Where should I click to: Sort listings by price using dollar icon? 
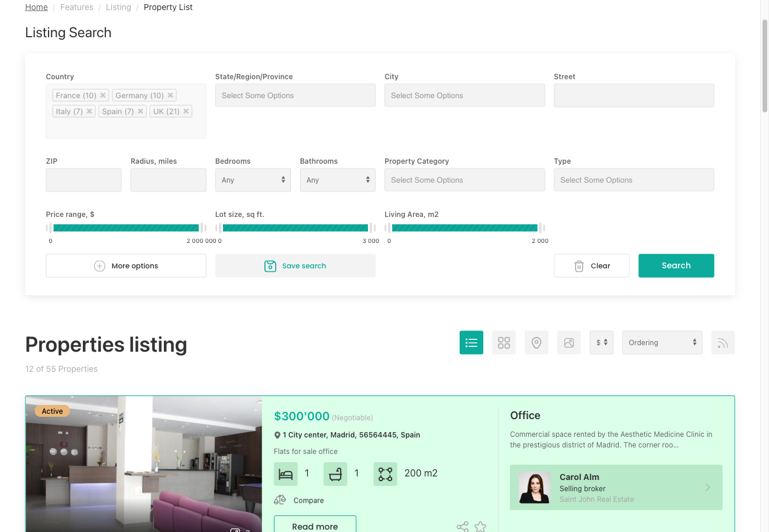click(601, 342)
